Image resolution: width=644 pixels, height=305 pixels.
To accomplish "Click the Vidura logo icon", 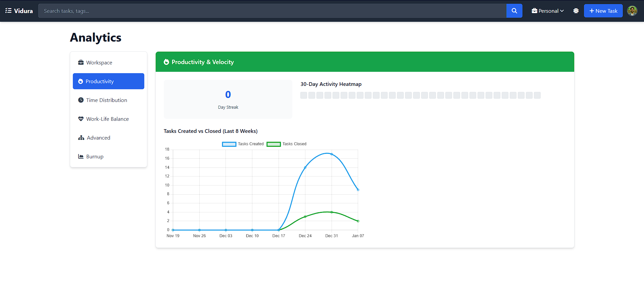I will click(x=8, y=11).
